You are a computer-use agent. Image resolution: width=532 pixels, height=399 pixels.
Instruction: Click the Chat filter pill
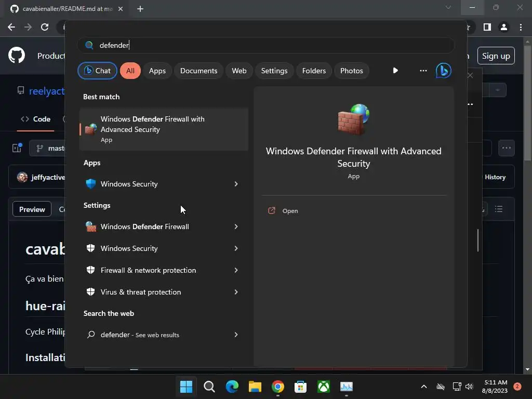click(x=97, y=71)
